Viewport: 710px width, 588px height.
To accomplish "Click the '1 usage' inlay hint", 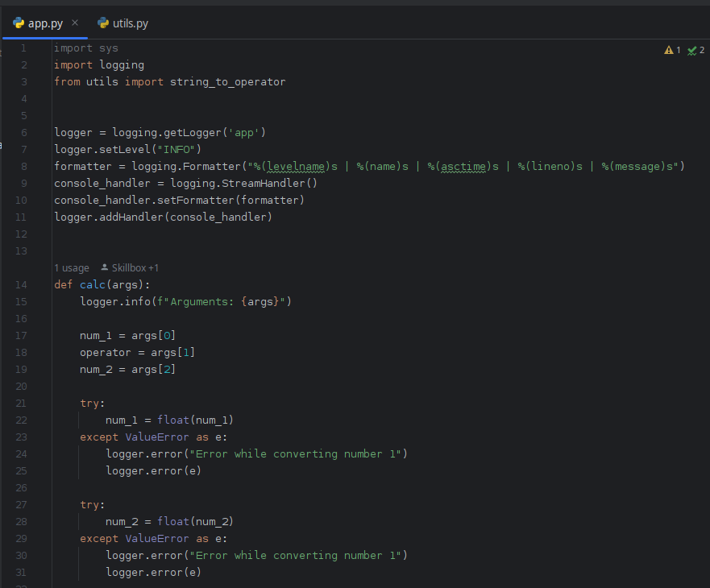I will (72, 268).
